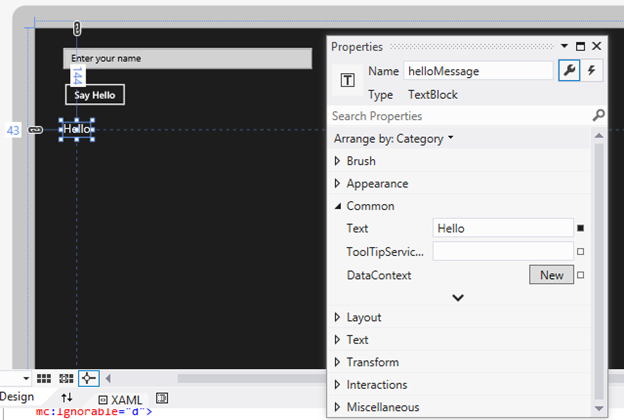This screenshot has width=624, height=420.
Task: Toggle the left margin link anchor
Action: (35, 130)
